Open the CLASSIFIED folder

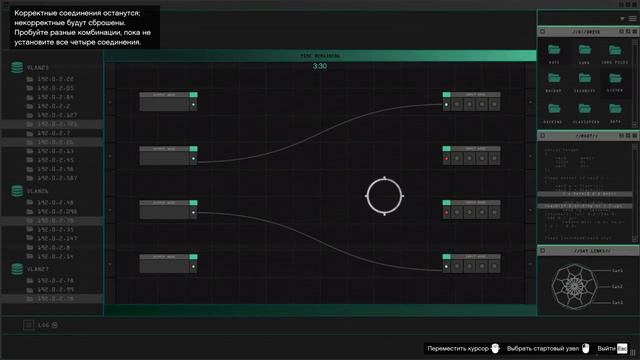tap(585, 113)
